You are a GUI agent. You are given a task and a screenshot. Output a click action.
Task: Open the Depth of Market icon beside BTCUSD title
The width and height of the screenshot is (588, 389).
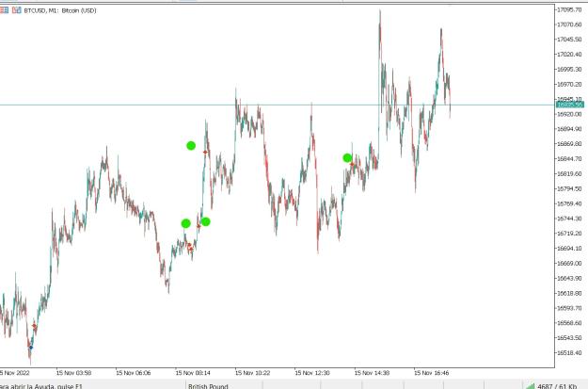(4, 10)
